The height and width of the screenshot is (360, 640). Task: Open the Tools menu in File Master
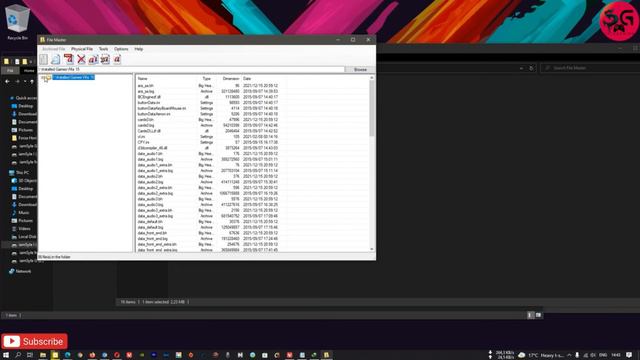[103, 49]
